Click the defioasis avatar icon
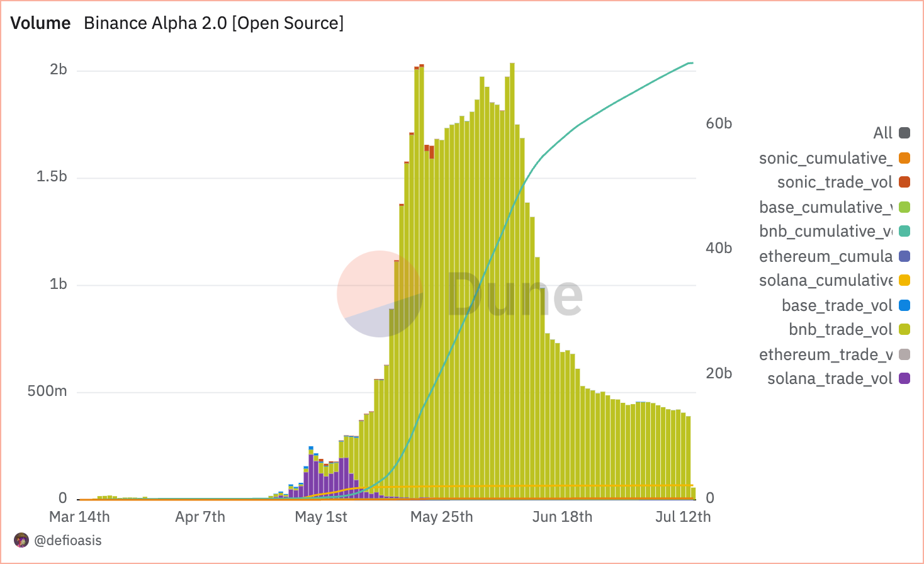The image size is (924, 564). [21, 540]
